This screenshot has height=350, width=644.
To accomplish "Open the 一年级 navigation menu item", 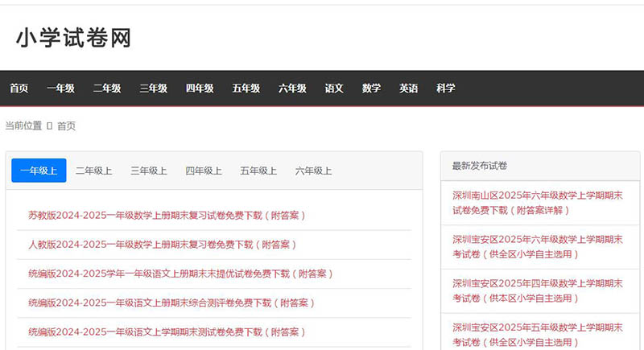I will coord(61,89).
